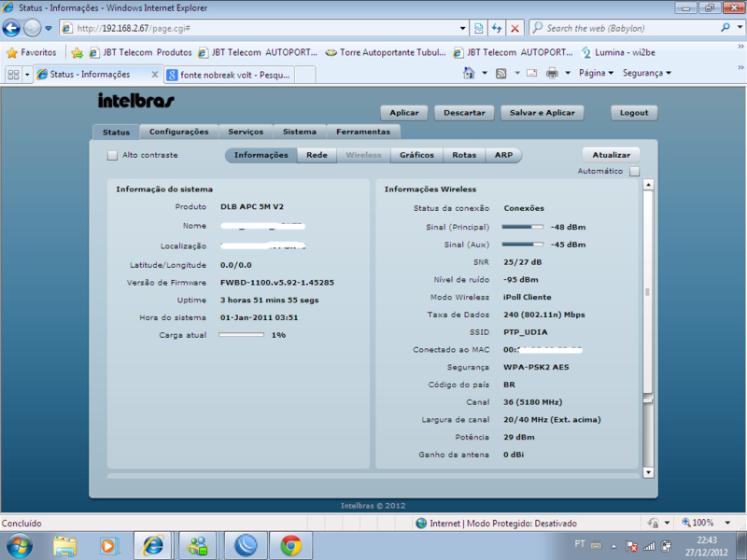
Task: Click the Home page icon
Action: point(470,73)
